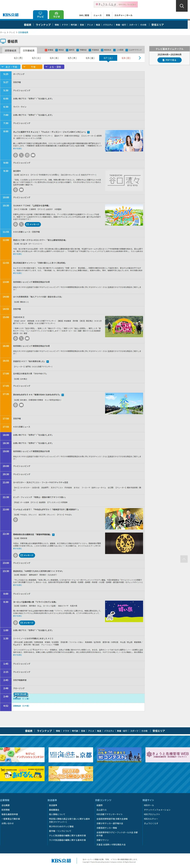
Task: Open X icon for the 8:00 program
Action: click(21, 155)
